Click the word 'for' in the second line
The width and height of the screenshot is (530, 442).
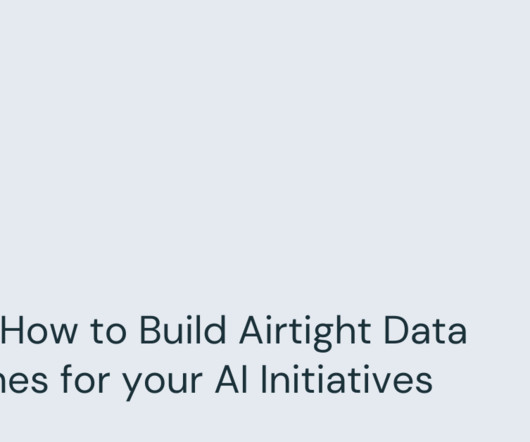coord(85,379)
